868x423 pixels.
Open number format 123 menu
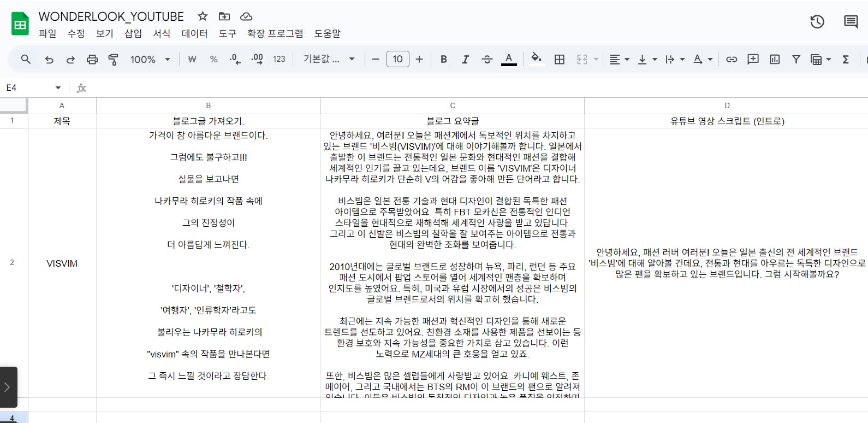click(x=279, y=59)
